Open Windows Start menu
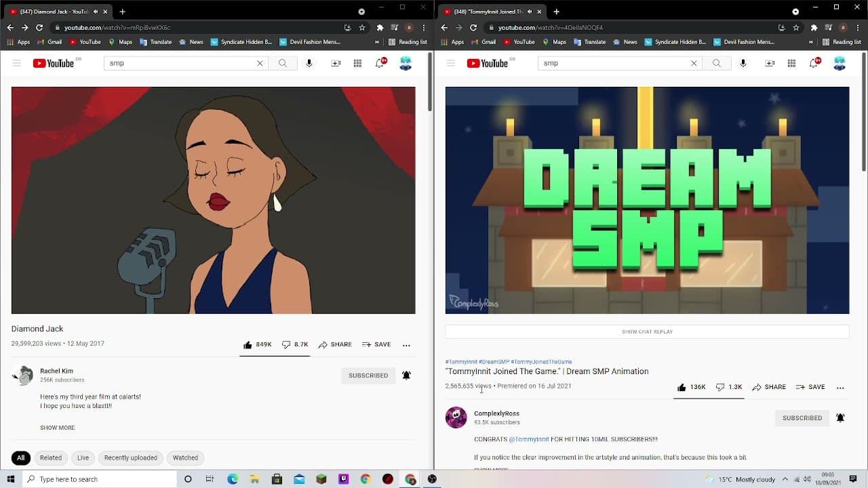 tap(11, 479)
